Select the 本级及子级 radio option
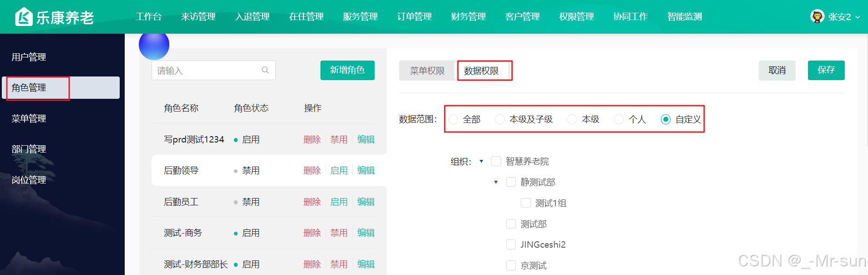This screenshot has height=275, width=868. pos(500,119)
